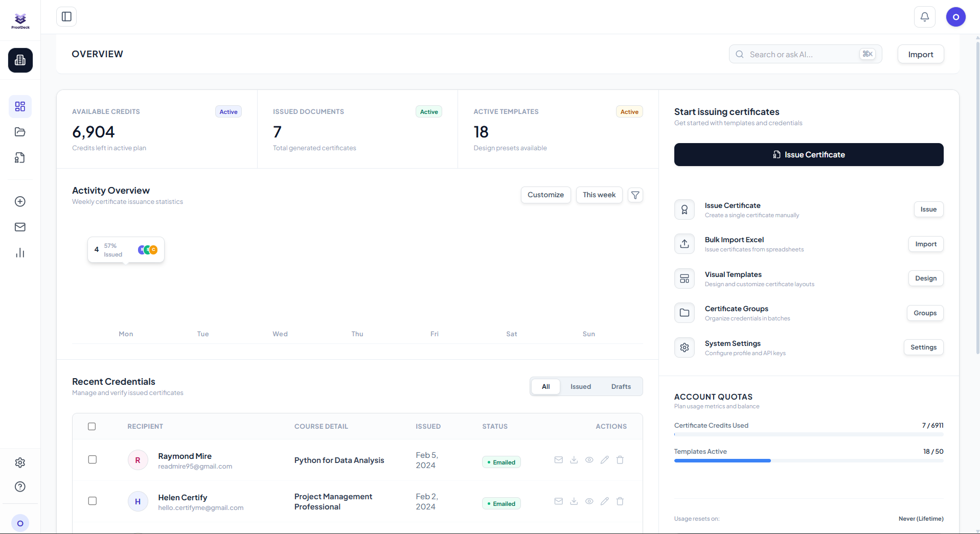Viewport: 980px width, 534px height.
Task: Click the bottom sidebar user avatar
Action: tap(20, 523)
